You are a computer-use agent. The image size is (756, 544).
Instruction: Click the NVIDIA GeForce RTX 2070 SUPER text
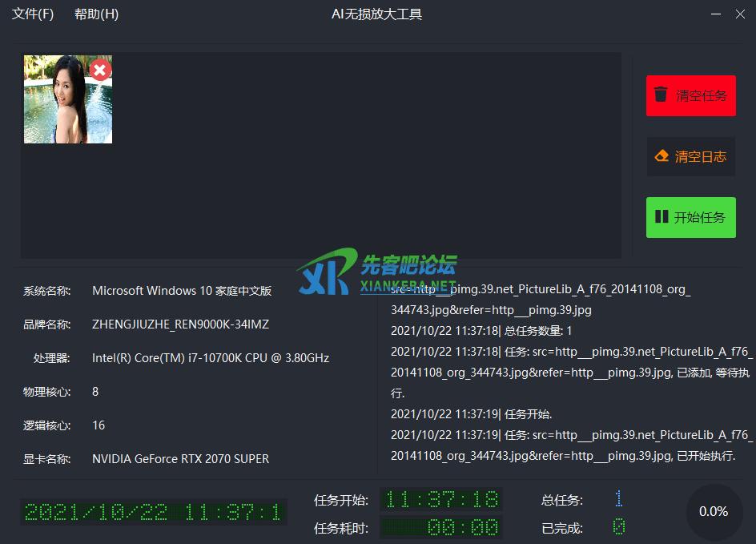(x=180, y=459)
